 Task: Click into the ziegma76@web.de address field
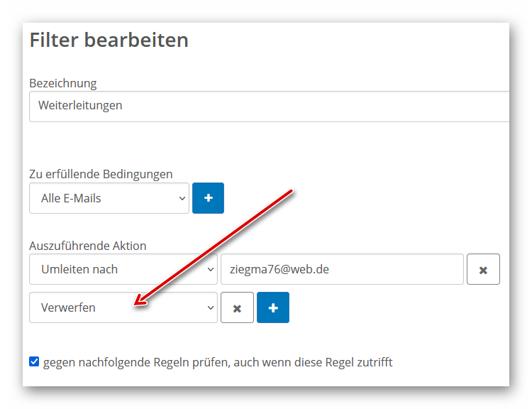click(342, 270)
